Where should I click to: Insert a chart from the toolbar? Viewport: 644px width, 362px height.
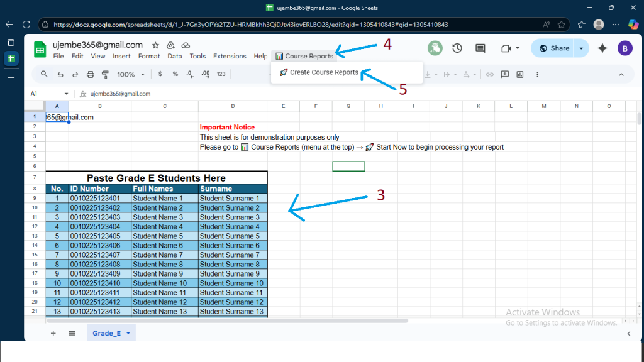click(520, 74)
